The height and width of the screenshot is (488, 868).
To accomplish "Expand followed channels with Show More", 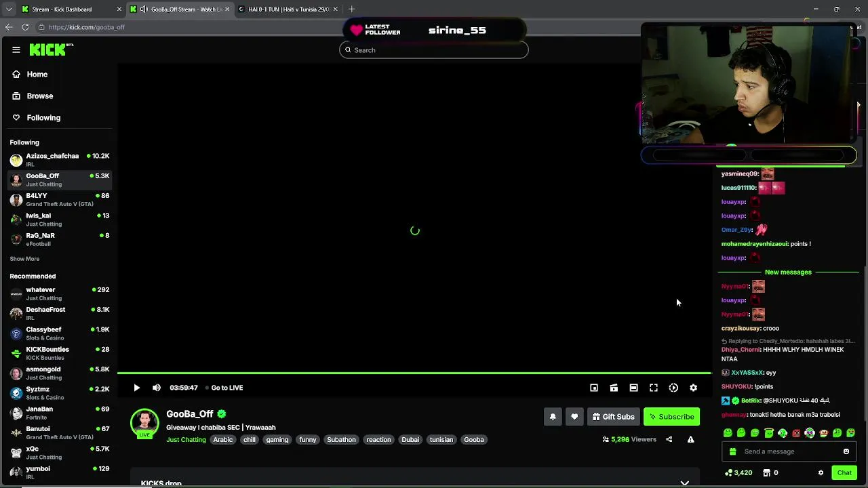I will point(24,259).
